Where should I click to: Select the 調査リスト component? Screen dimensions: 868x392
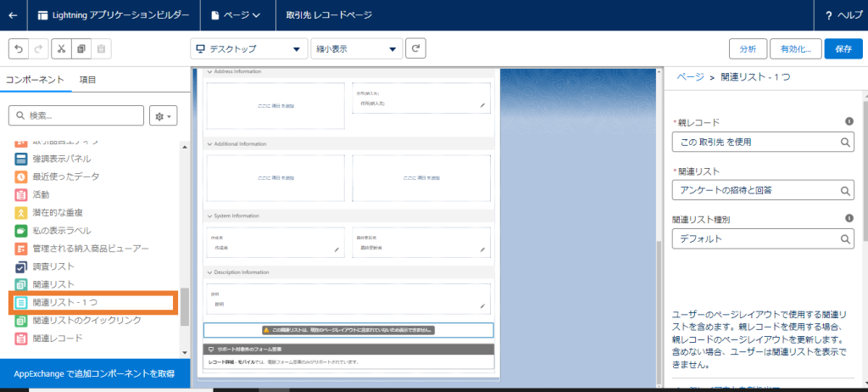[x=45, y=266]
